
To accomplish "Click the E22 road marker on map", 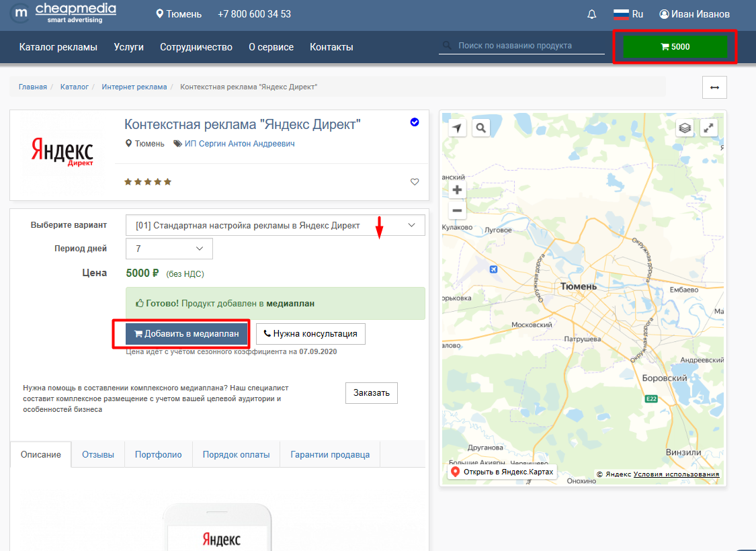I will coord(651,398).
